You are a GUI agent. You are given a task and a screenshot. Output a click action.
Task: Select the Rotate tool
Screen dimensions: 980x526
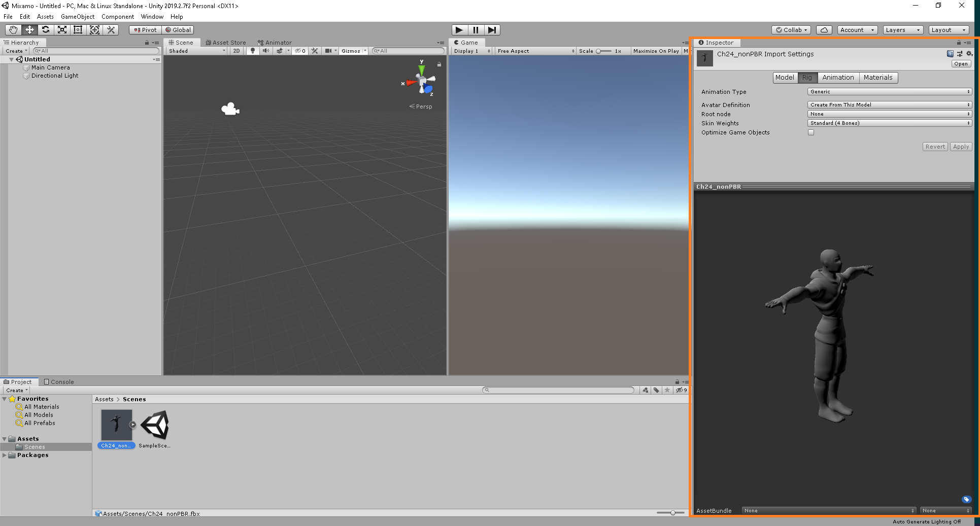[46, 30]
